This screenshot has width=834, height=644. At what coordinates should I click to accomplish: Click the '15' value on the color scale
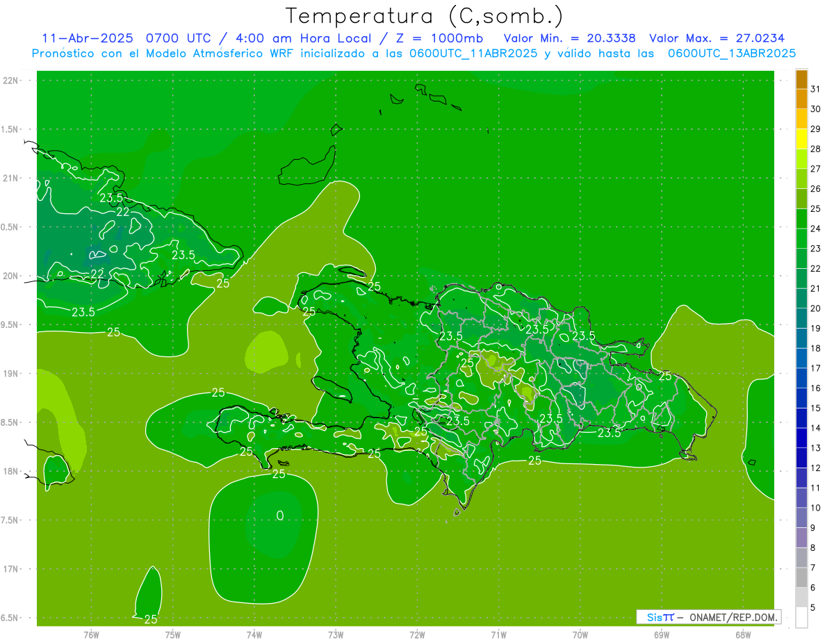coord(816,408)
